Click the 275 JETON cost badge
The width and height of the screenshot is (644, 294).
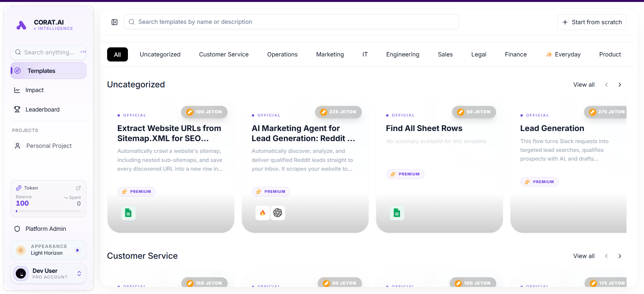pos(606,112)
